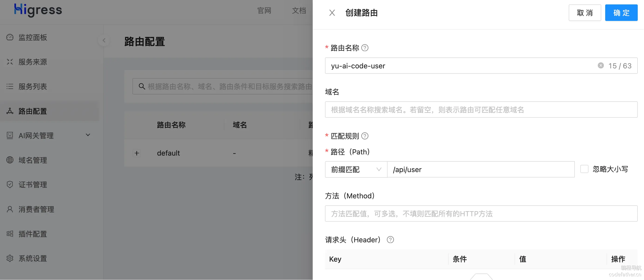Viewport: 644px width, 280px height.
Task: Expand the AI网关管理 submenu chevron
Action: (x=88, y=135)
